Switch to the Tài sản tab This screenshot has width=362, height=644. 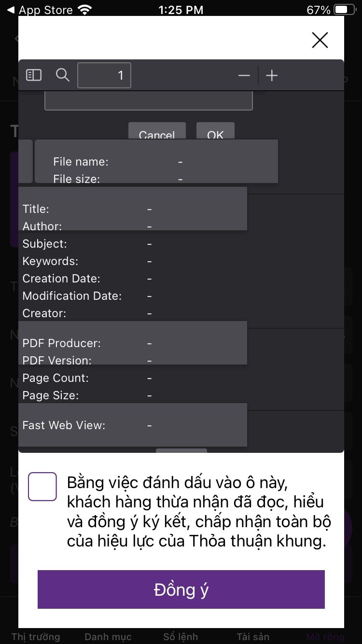tap(253, 636)
